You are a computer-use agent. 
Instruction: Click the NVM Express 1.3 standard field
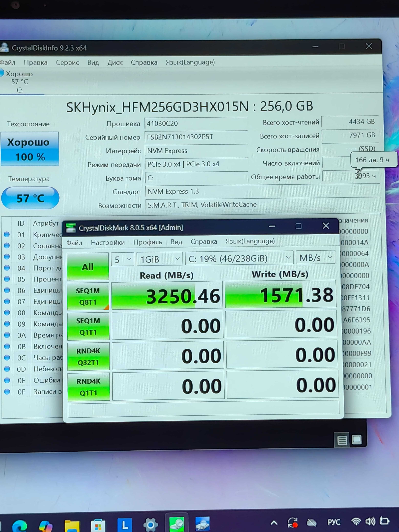click(262, 191)
